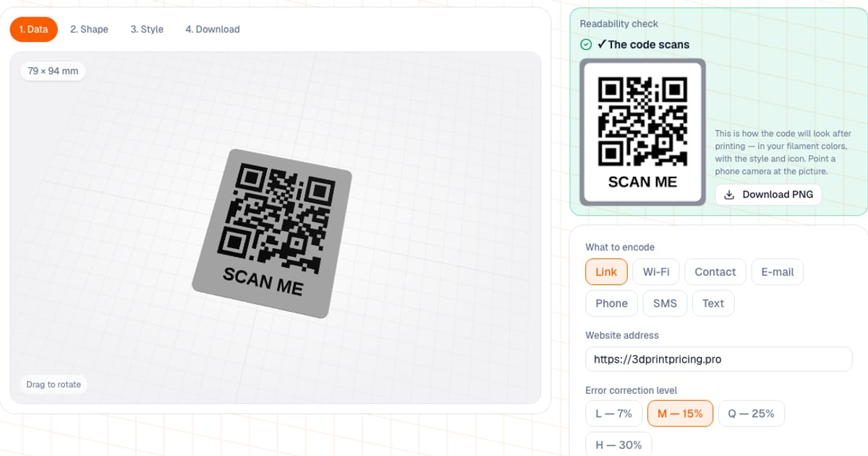868x456 pixels.
Task: Click the green checkmark circle icon
Action: click(x=586, y=45)
